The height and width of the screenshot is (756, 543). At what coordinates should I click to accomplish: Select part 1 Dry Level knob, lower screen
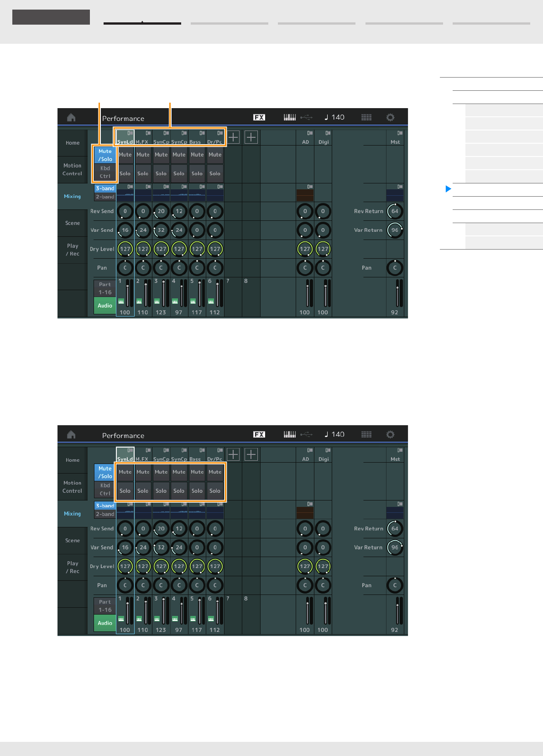click(125, 566)
